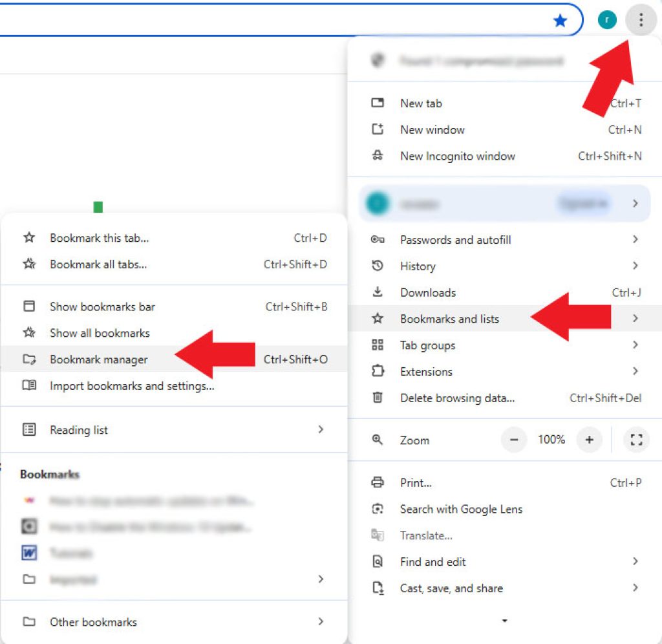This screenshot has width=662, height=644.
Task: Click the trash icon for Delete browsing data
Action: (x=378, y=398)
